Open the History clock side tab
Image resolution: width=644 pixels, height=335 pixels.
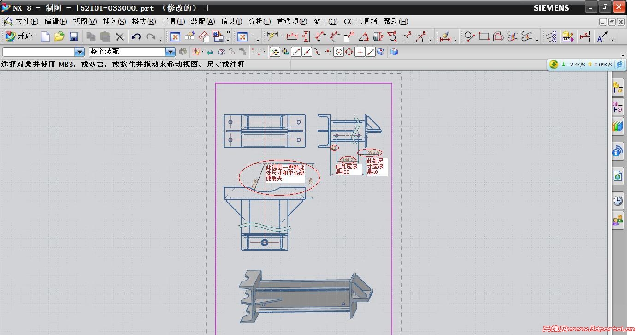coord(618,200)
